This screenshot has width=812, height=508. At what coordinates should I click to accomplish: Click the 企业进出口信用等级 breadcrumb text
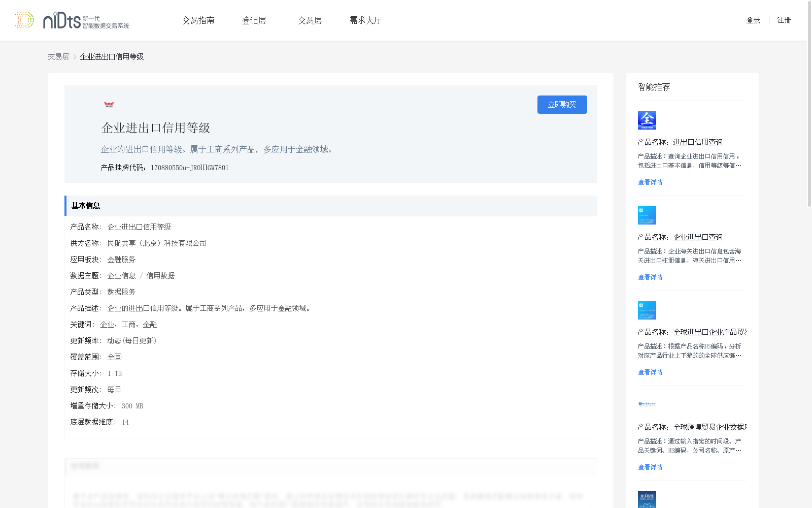[112, 57]
